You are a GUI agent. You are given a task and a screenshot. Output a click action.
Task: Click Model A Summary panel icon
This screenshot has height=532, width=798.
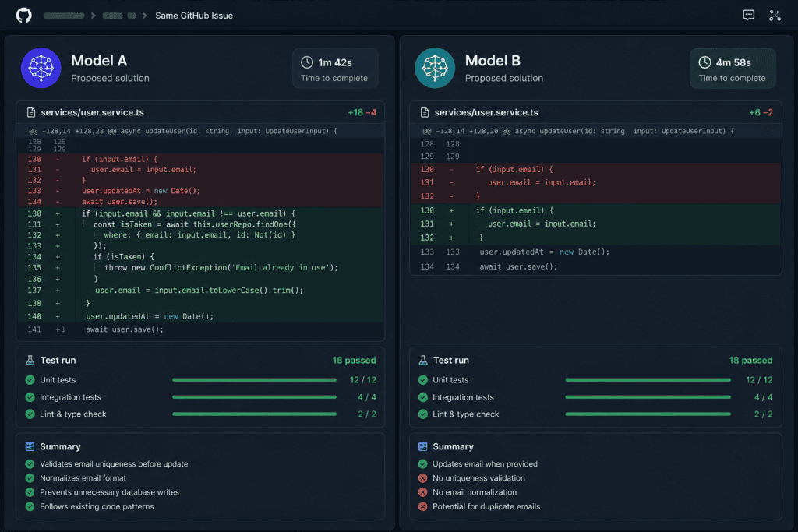pyautogui.click(x=30, y=446)
